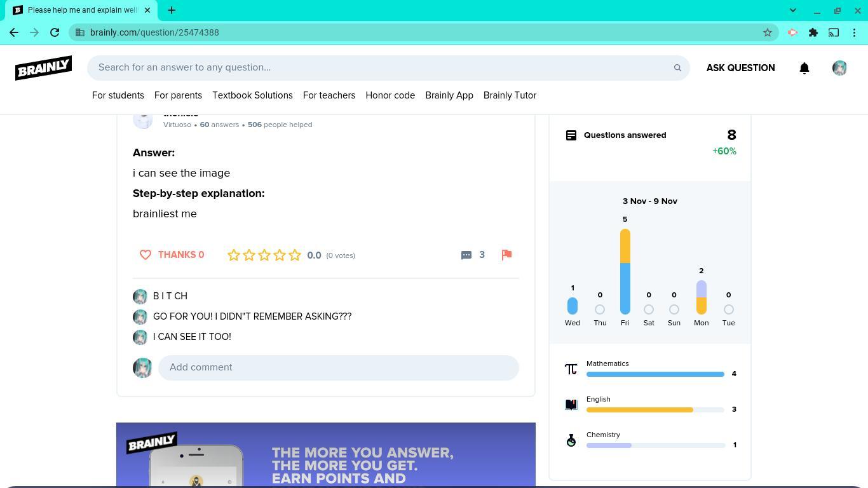868x488 pixels.
Task: Open For students menu item
Action: (x=118, y=95)
